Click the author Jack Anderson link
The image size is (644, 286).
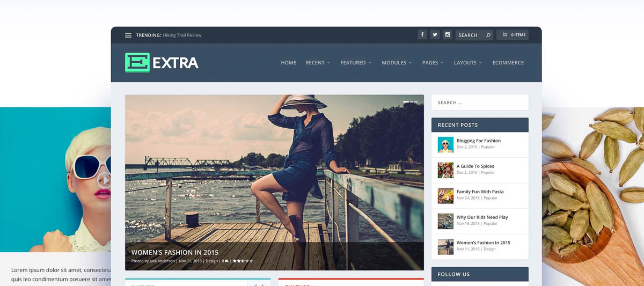tap(163, 261)
